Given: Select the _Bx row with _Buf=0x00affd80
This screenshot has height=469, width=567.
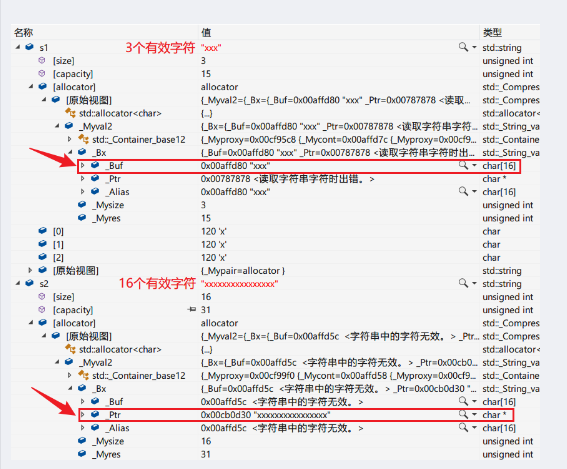Looking at the screenshot, I should [x=276, y=153].
